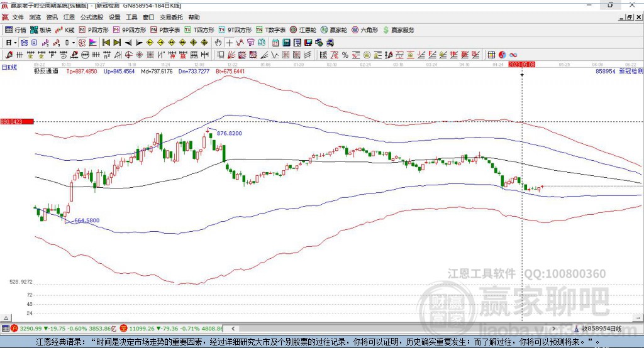Open the 帮助 menu
Screen dimensions: 644x348
coord(194,17)
